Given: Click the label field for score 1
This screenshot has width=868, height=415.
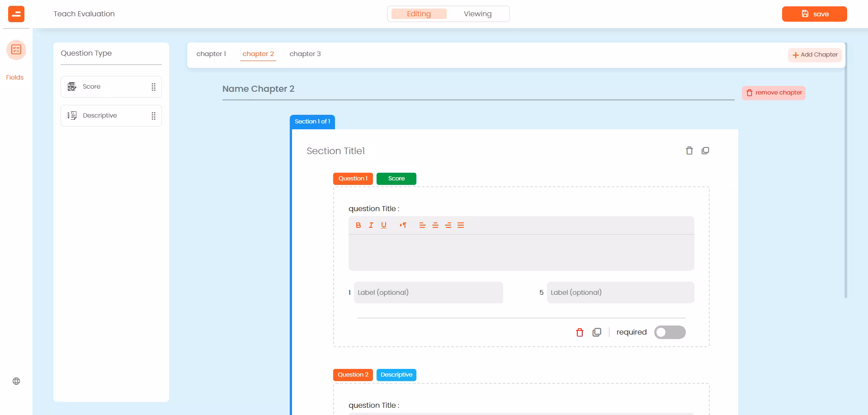Looking at the screenshot, I should tap(429, 292).
